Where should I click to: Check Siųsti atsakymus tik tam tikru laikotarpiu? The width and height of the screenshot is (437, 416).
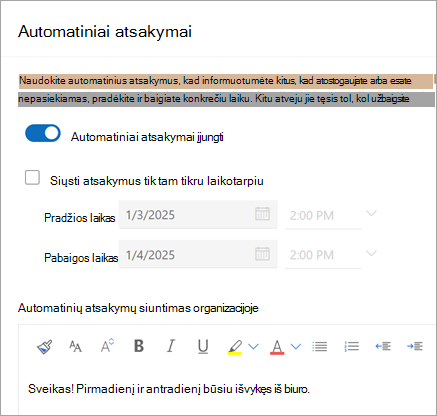32,178
